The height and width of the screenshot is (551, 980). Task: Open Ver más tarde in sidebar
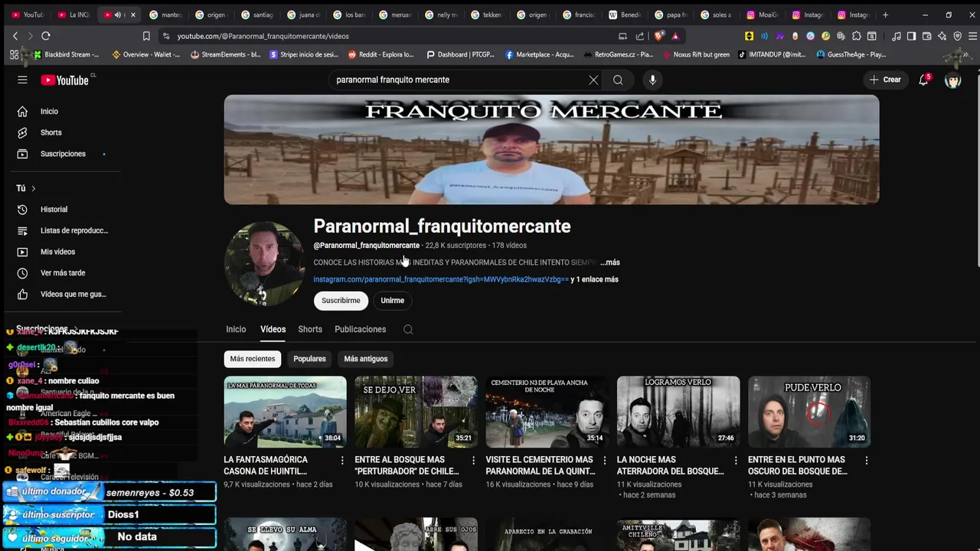pyautogui.click(x=61, y=273)
